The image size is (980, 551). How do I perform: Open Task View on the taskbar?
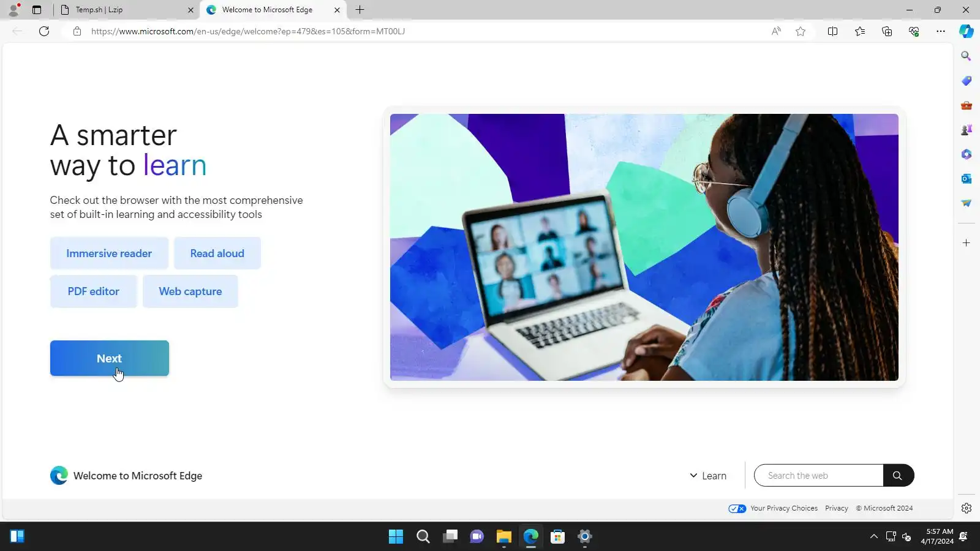coord(450,537)
